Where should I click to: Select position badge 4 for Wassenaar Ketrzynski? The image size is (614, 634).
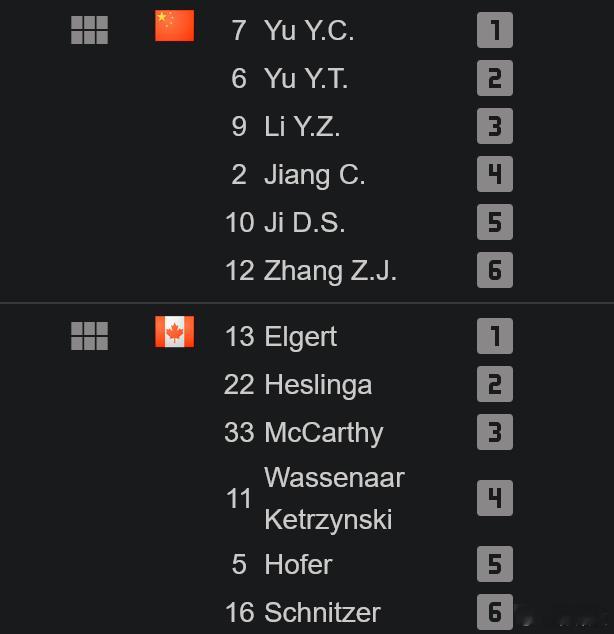pyautogui.click(x=495, y=498)
